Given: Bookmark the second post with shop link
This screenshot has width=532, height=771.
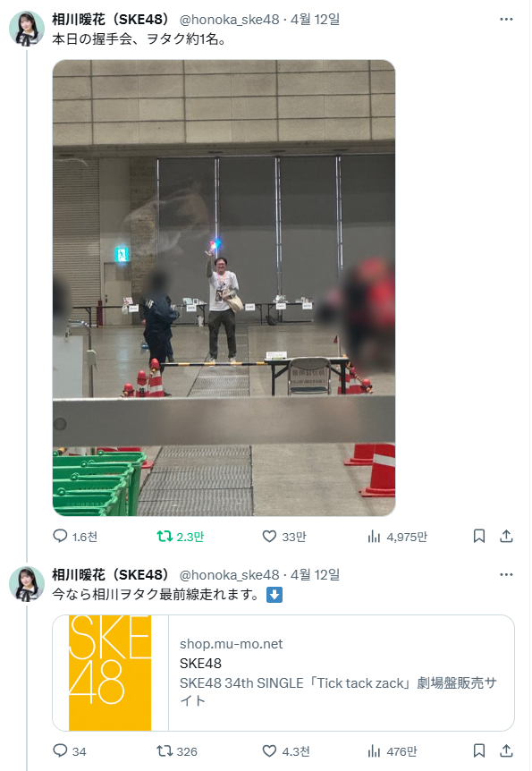Looking at the screenshot, I should [479, 750].
